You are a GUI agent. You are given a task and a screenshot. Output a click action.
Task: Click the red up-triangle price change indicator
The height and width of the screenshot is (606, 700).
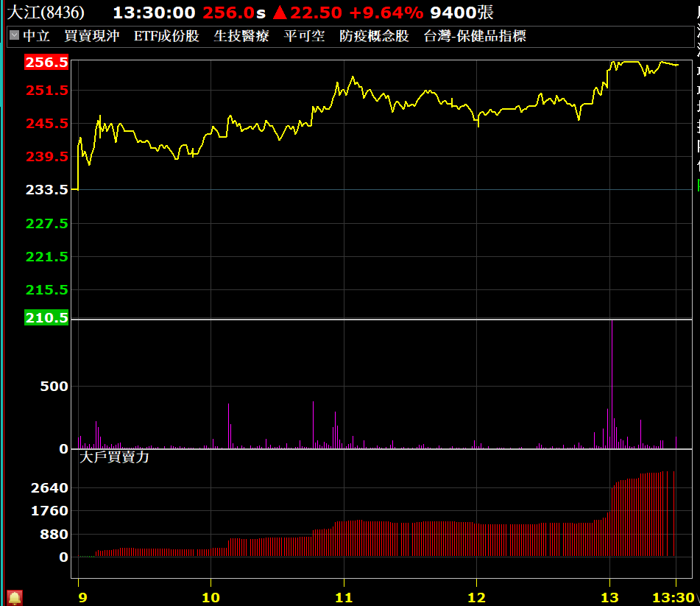[x=279, y=13]
